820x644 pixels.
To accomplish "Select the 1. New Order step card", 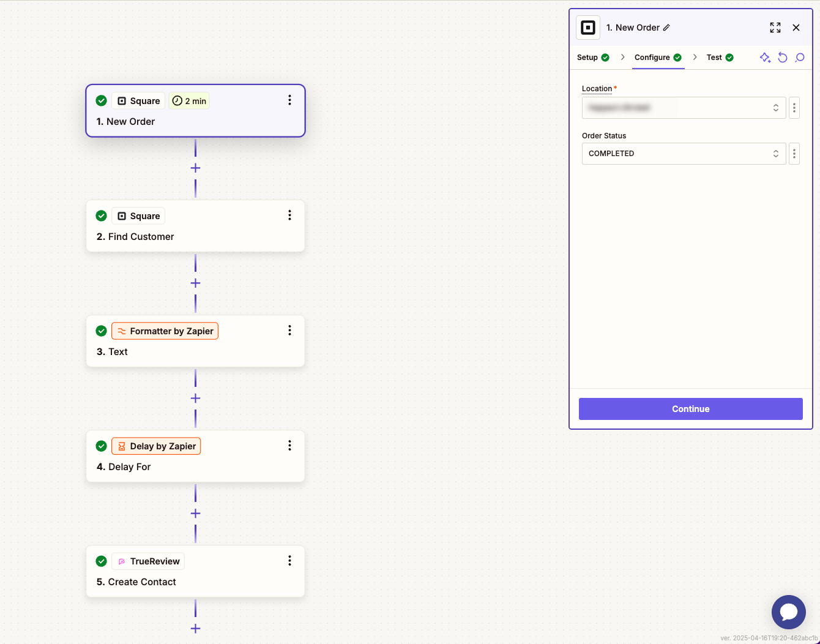I will tap(195, 111).
